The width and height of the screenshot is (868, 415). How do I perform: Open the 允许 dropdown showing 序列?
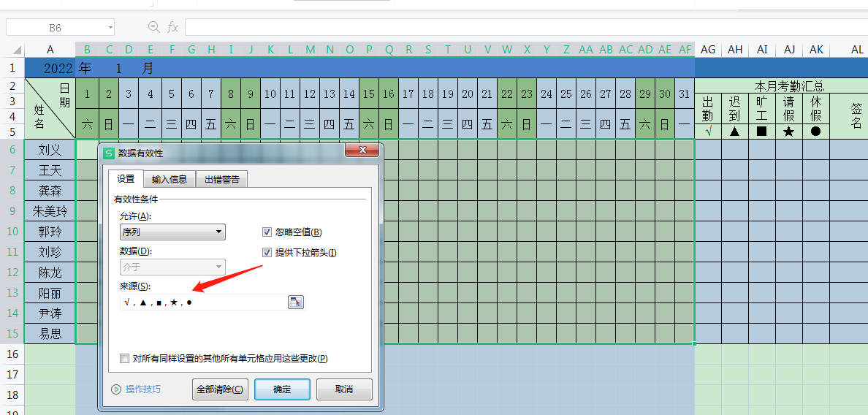point(172,232)
